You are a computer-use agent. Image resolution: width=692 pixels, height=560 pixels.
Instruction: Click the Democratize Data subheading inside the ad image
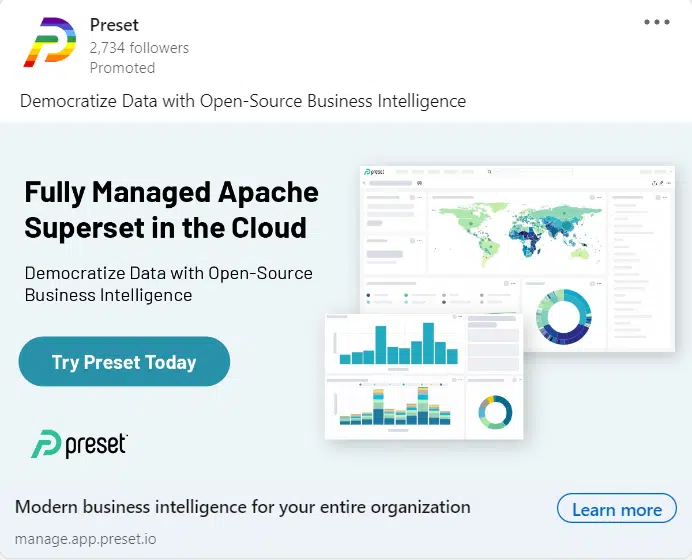tap(168, 284)
